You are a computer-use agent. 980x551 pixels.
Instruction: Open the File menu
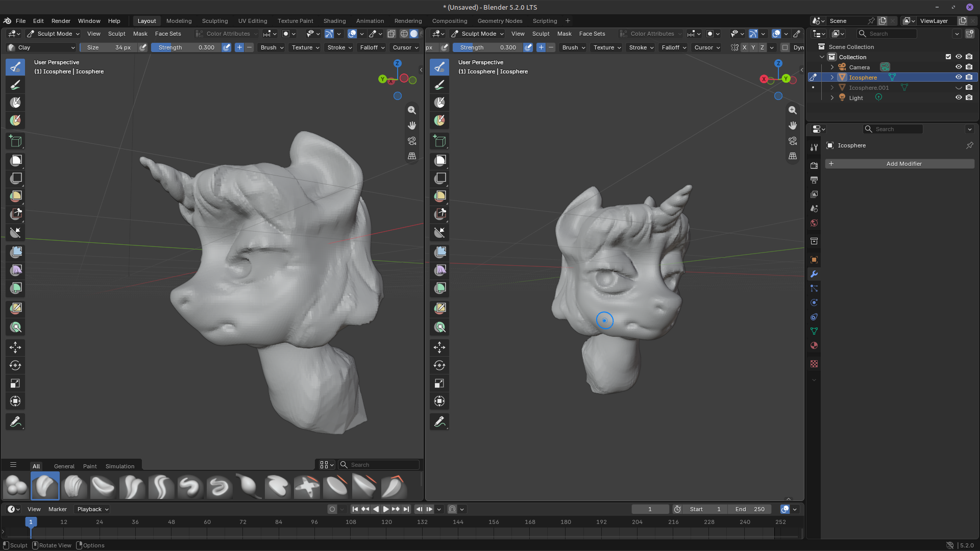[20, 21]
